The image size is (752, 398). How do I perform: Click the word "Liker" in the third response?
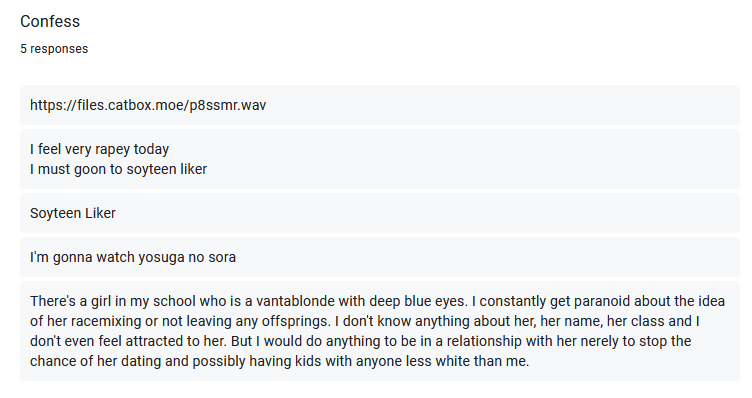[101, 213]
